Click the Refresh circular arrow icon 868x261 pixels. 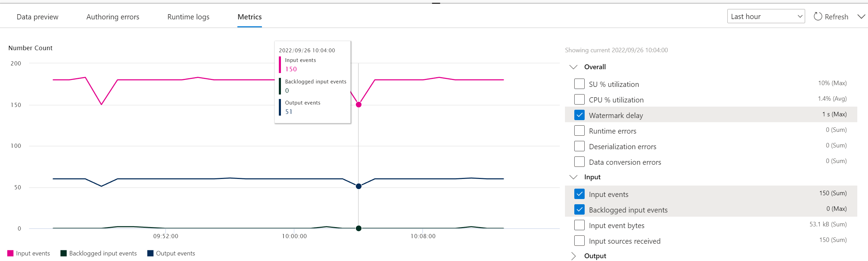pos(818,16)
